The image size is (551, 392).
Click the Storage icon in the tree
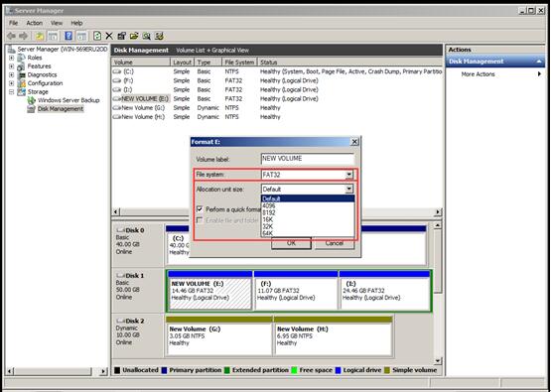tap(22, 91)
